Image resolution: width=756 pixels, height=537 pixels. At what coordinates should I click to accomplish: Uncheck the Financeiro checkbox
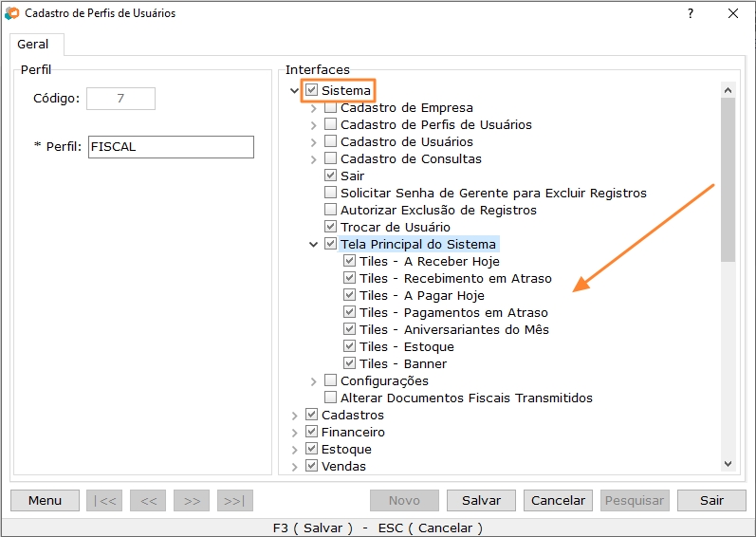(x=311, y=432)
